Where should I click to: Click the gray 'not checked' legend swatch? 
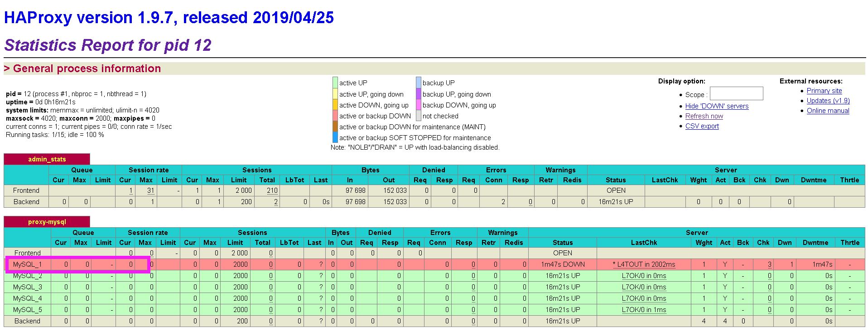click(419, 116)
